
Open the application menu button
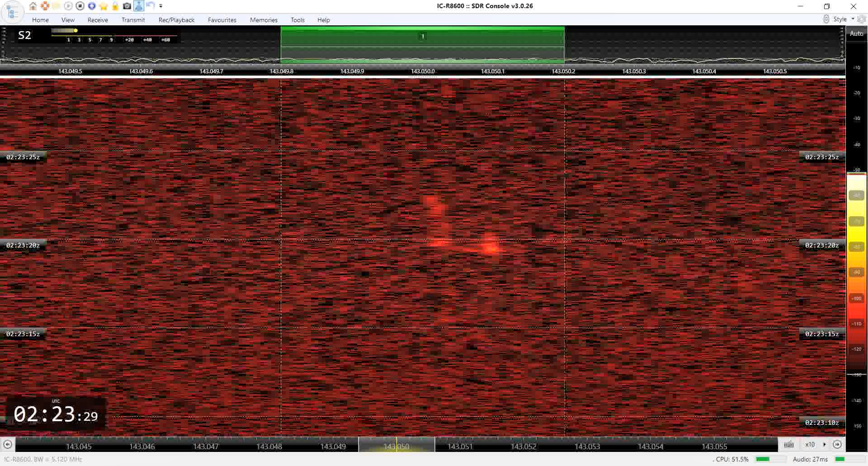click(12, 12)
